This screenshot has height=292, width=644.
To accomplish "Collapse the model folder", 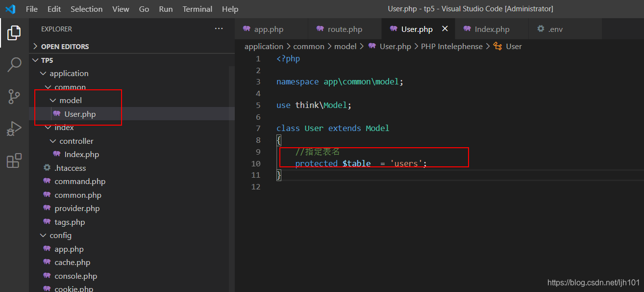I will tap(132, 100).
